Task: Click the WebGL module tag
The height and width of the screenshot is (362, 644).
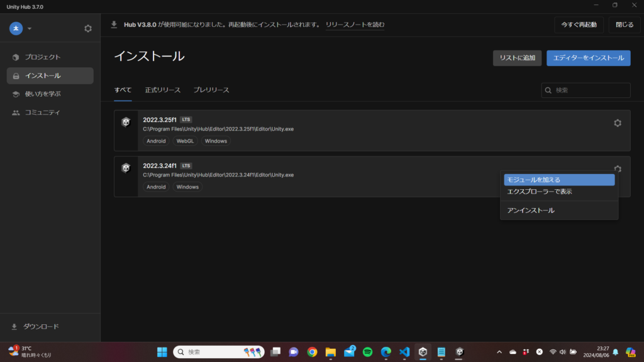Action: [185, 141]
